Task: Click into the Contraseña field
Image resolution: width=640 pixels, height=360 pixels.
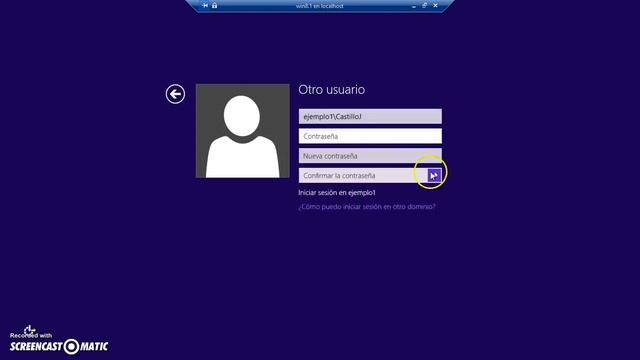Action: [x=370, y=136]
